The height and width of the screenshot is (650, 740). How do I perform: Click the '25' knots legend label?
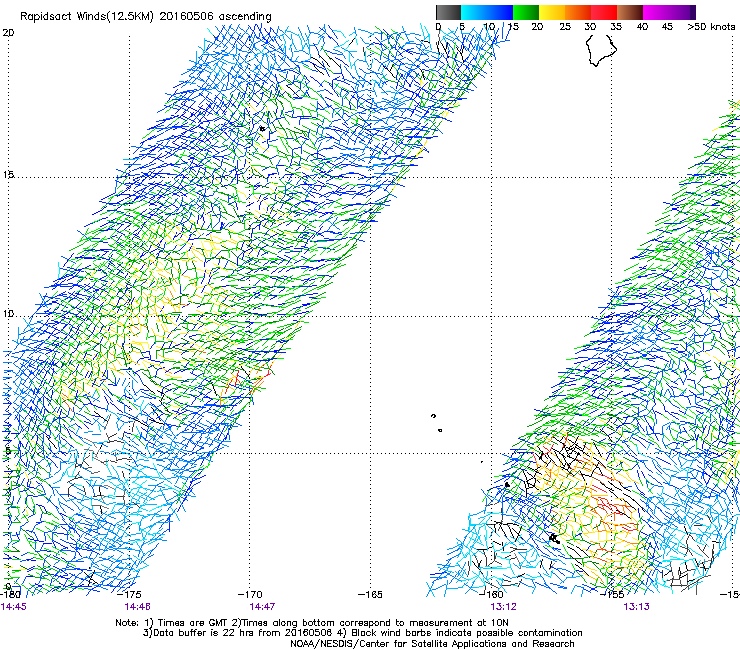coord(565,27)
